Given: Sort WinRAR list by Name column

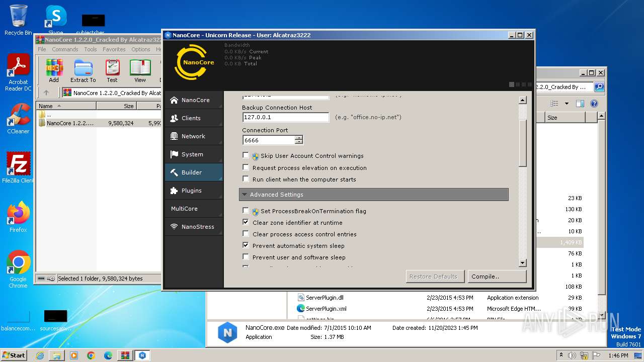Looking at the screenshot, I should coord(66,106).
